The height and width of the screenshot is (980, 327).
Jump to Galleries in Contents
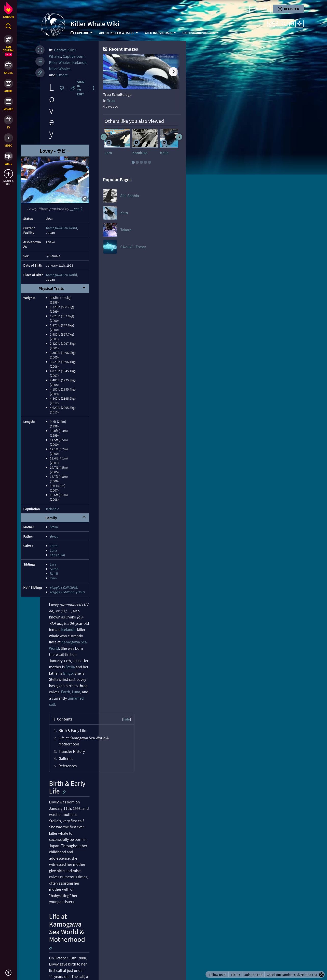[x=66, y=759]
